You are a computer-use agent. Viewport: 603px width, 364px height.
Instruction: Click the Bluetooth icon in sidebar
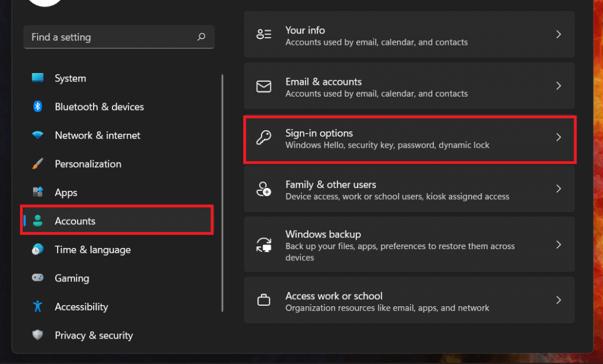38,107
